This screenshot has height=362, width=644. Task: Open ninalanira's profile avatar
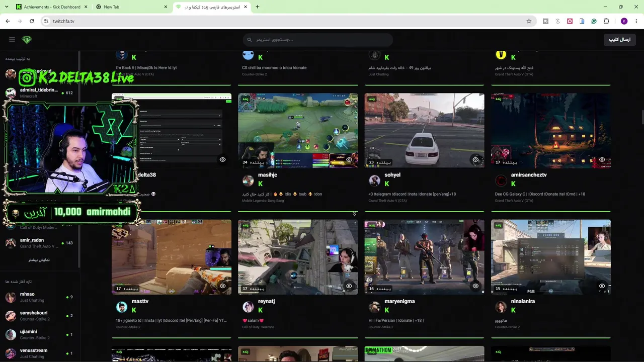[x=501, y=307]
